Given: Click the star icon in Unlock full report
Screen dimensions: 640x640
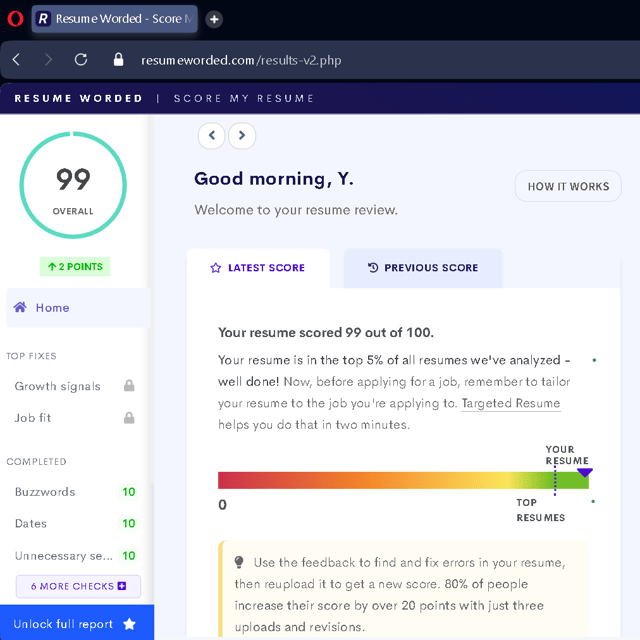Looking at the screenshot, I should pos(129,624).
